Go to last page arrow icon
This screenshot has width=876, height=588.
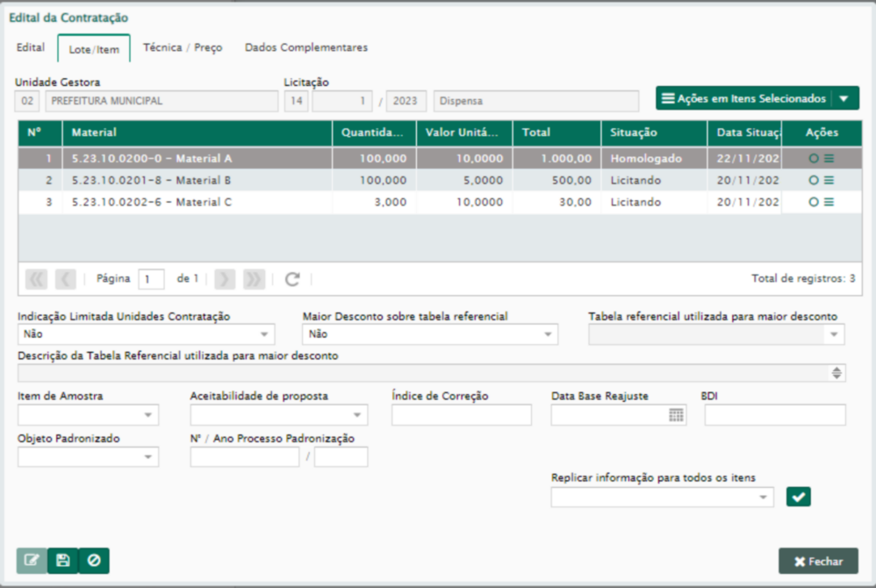[254, 279]
